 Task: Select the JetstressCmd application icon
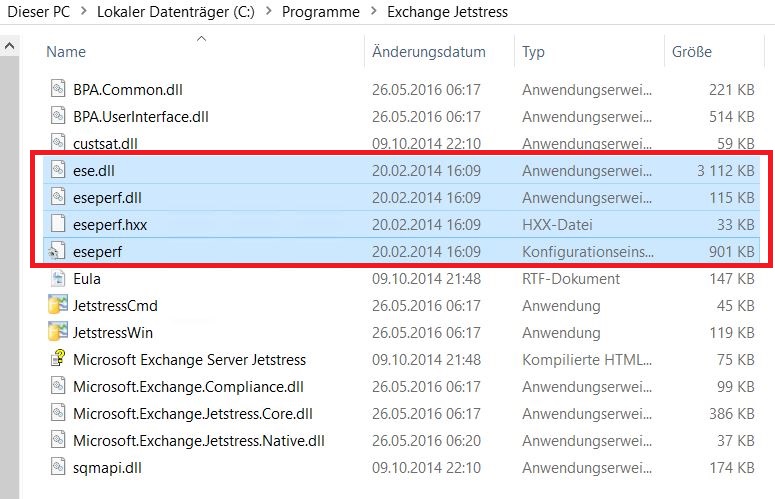(x=57, y=305)
